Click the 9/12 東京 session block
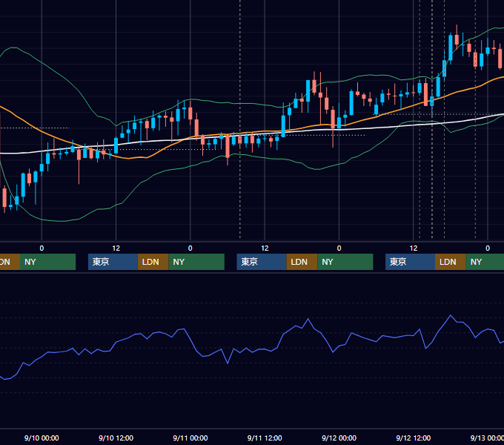504x445 pixels. [410, 262]
